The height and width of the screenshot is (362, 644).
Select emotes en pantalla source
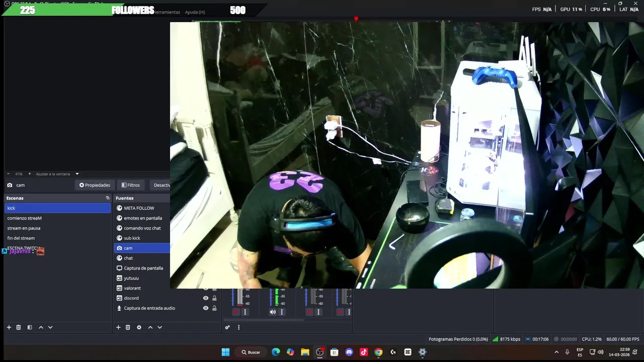pos(142,218)
